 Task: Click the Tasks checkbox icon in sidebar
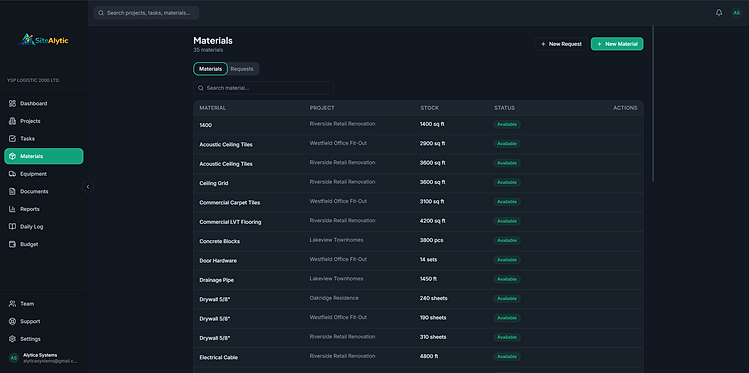click(12, 139)
